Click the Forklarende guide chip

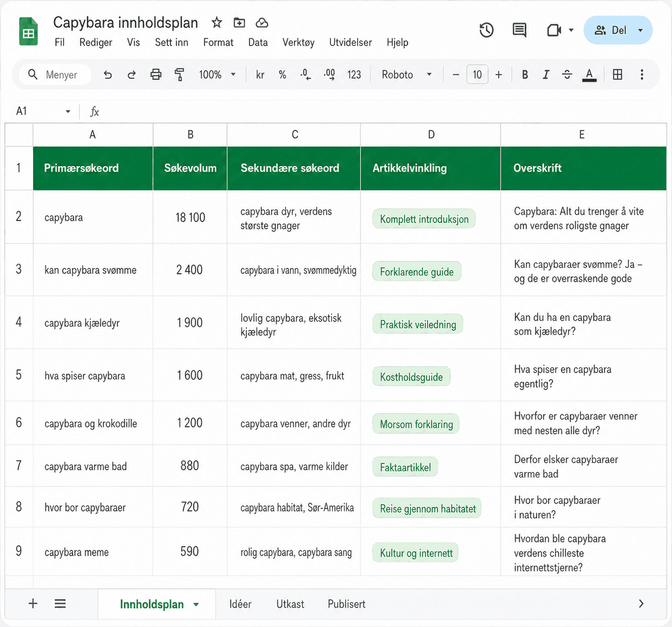[417, 272]
